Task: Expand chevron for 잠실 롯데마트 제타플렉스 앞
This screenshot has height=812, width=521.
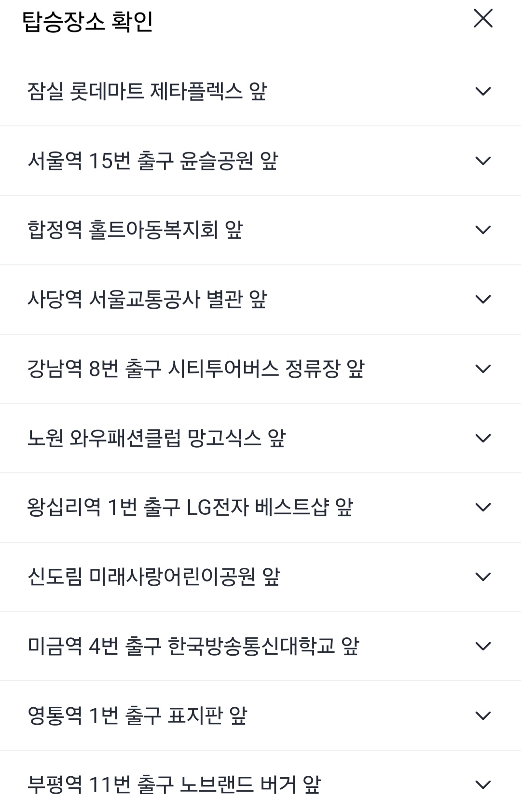Action: [x=483, y=91]
